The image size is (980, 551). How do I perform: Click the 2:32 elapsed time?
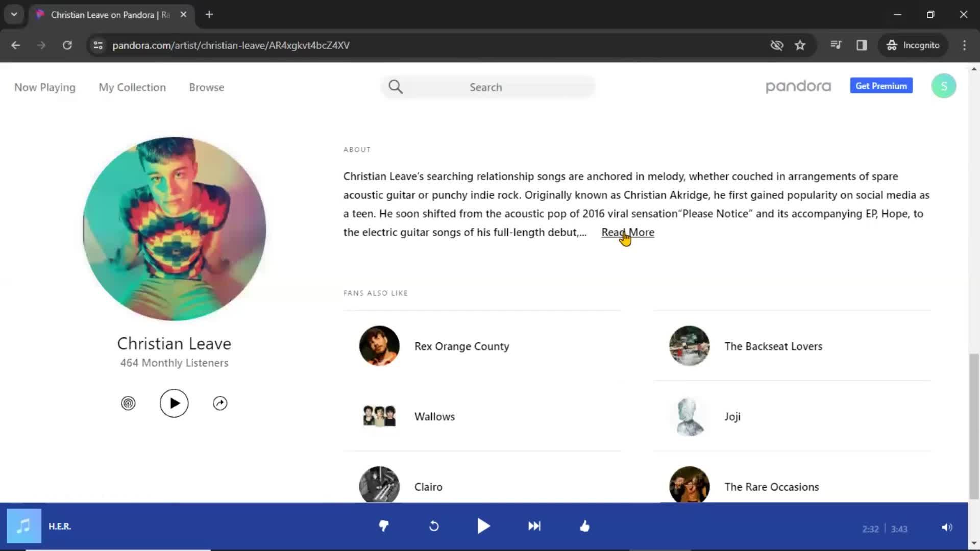(870, 529)
